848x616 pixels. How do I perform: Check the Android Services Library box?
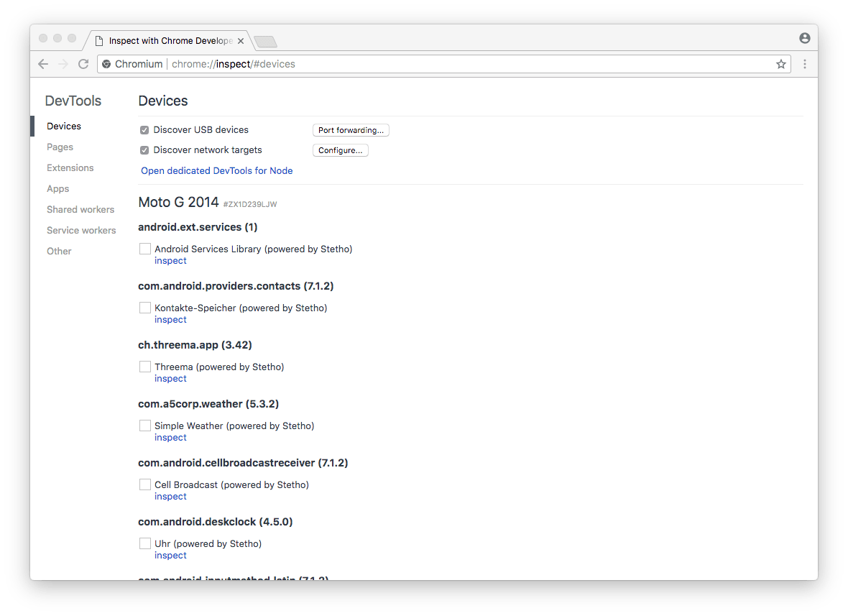145,249
